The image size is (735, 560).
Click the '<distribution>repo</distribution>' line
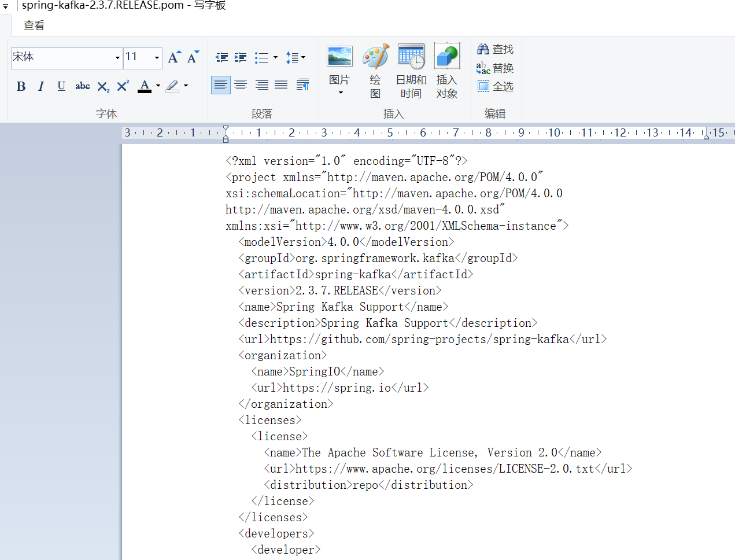coord(369,485)
